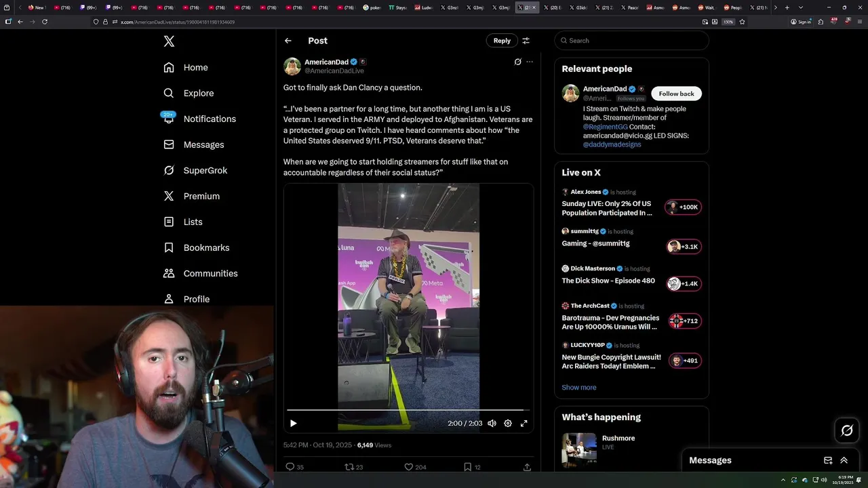Screen dimensions: 868x488
Task: Reload the page in the browser
Action: click(x=45, y=22)
